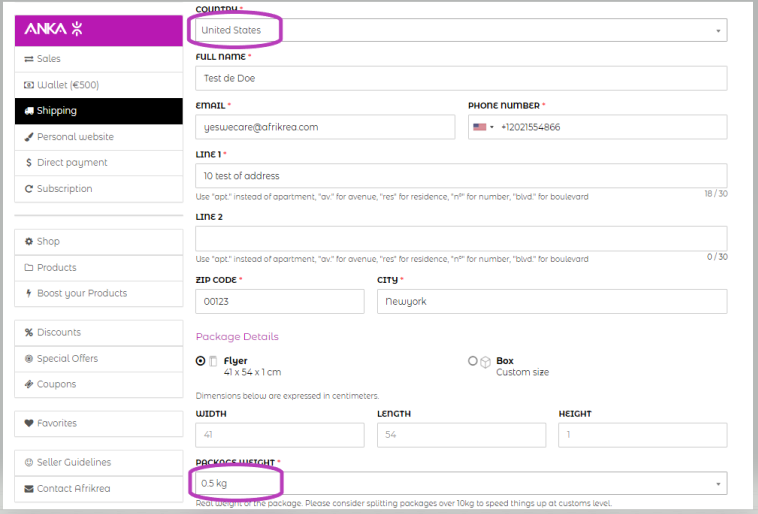Open the Coupons link

[x=99, y=384]
